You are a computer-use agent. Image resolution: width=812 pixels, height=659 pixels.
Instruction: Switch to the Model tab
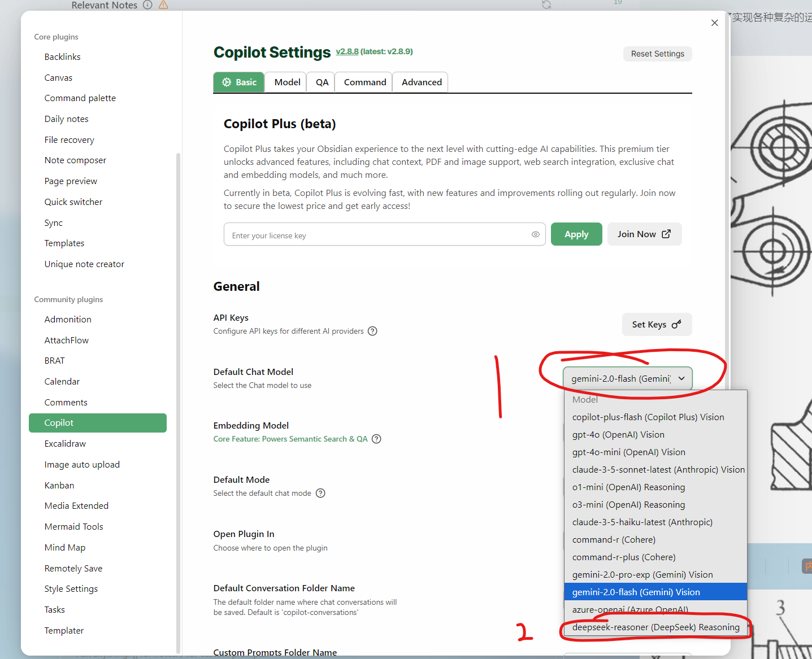(287, 82)
